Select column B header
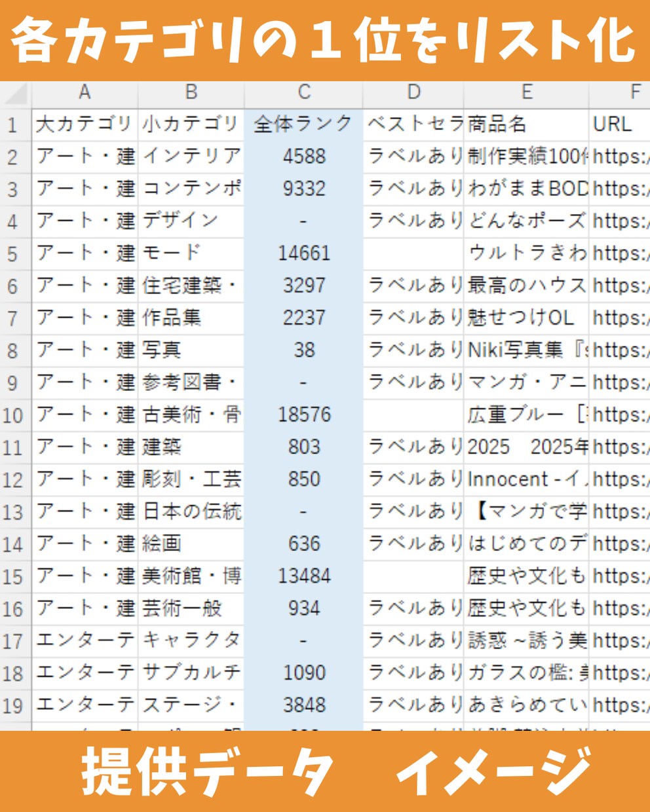 [191, 94]
